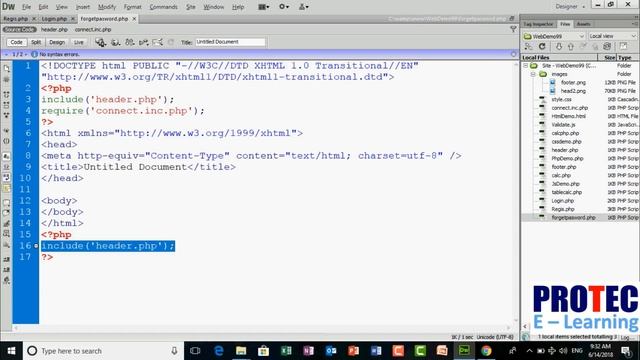The height and width of the screenshot is (360, 640).
Task: Select Validate.js in the Files panel
Action: coord(563,124)
